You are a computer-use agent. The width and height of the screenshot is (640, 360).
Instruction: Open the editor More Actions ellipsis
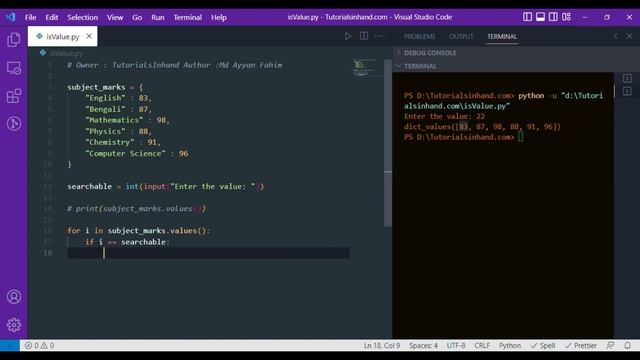[379, 36]
